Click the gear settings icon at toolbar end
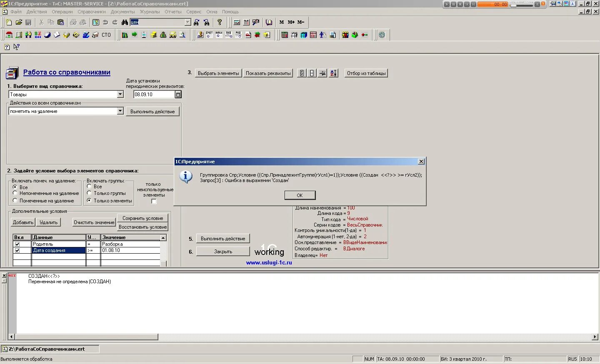Viewport: 600px width, 364px height. click(x=382, y=35)
